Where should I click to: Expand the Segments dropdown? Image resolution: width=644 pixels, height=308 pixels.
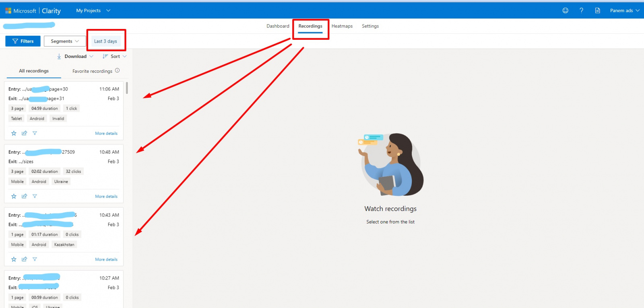coord(65,41)
